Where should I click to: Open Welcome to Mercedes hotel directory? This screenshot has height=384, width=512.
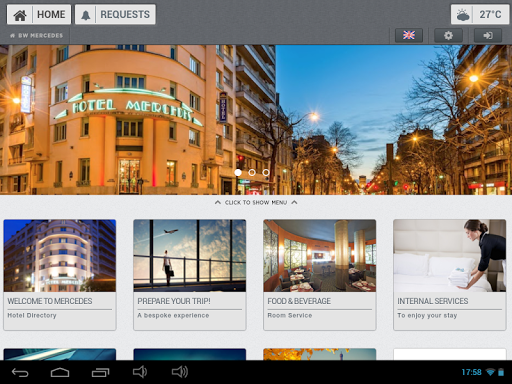pos(60,275)
